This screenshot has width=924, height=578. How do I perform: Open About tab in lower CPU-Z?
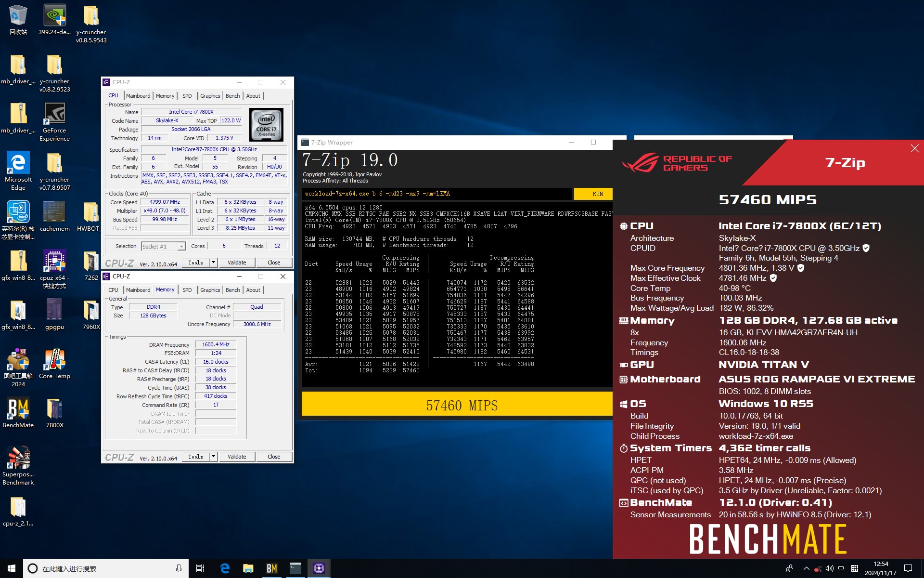pos(253,290)
